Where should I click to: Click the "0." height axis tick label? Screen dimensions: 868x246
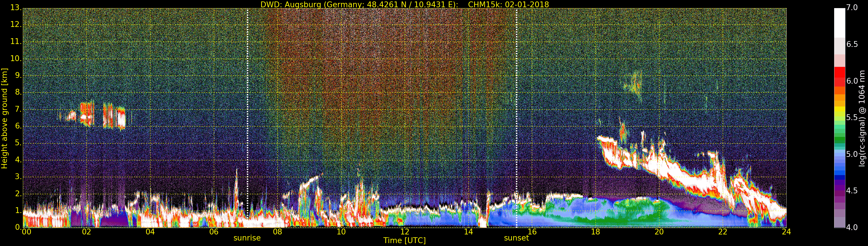pos(18,227)
